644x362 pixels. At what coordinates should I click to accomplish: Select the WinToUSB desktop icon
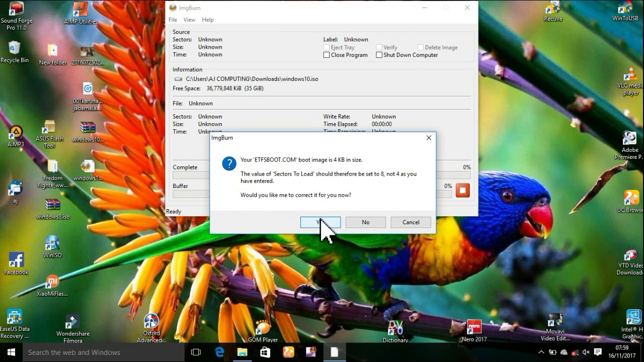coord(625,11)
